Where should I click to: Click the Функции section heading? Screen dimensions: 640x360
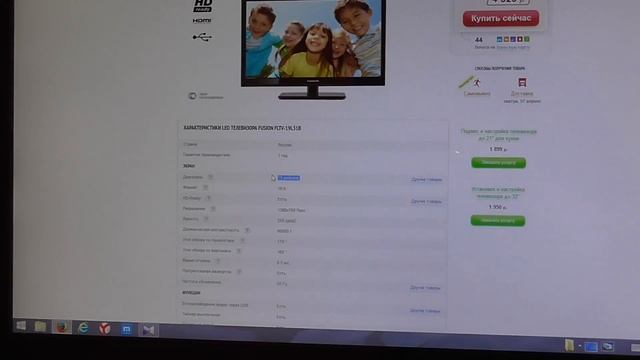point(191,293)
